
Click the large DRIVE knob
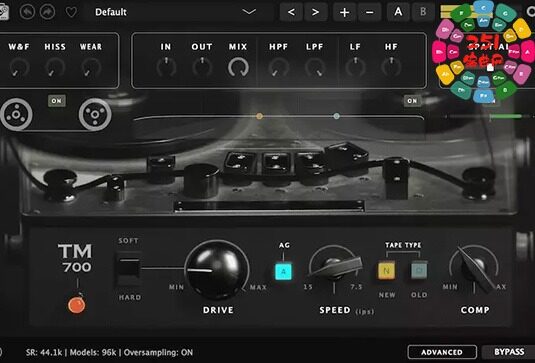point(217,270)
